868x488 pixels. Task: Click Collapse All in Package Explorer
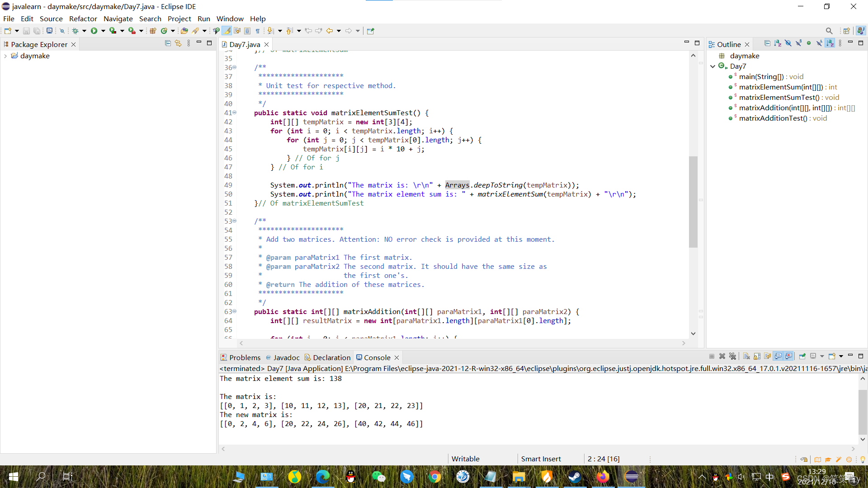coord(168,43)
